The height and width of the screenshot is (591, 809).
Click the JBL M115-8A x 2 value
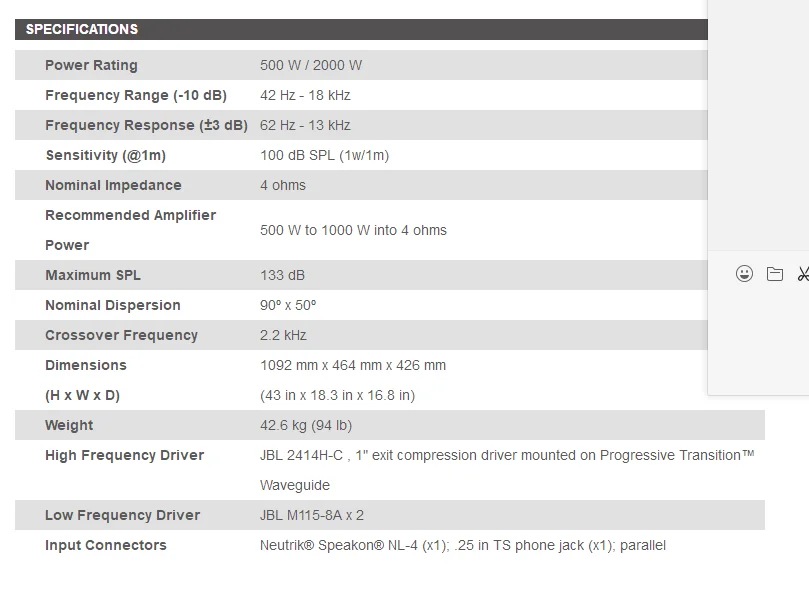[x=312, y=515]
